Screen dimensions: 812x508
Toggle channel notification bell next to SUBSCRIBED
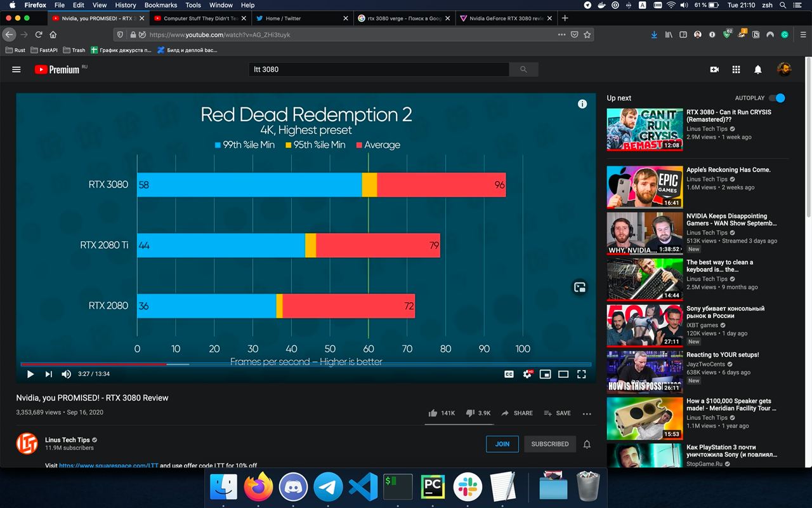tap(587, 444)
